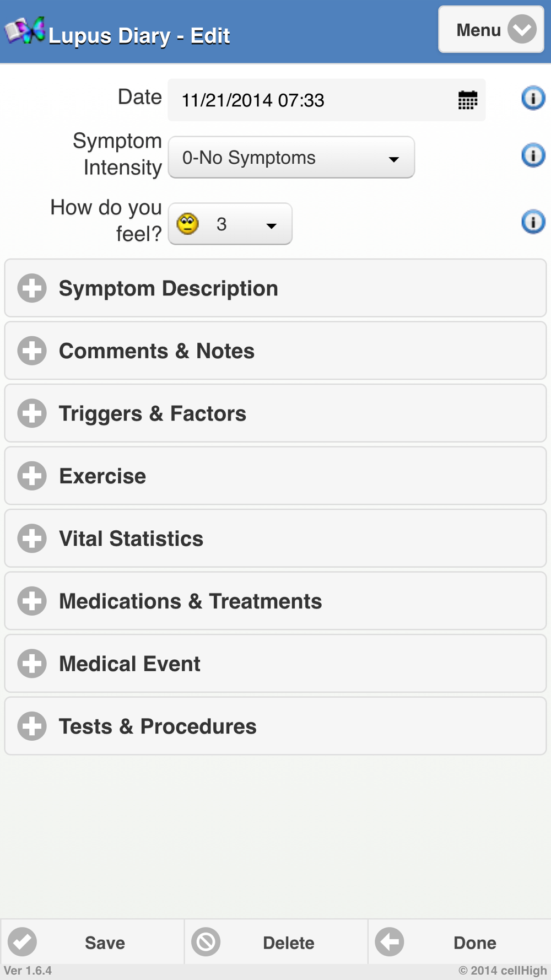This screenshot has width=551, height=980.
Task: Open the calendar date picker icon
Action: click(467, 100)
